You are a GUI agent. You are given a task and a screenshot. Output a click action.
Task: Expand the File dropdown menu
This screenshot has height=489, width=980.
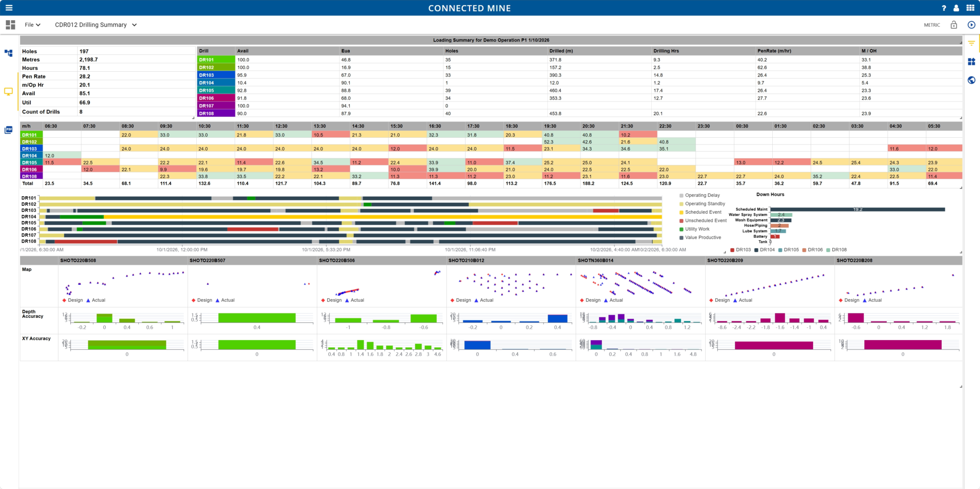[x=33, y=25]
